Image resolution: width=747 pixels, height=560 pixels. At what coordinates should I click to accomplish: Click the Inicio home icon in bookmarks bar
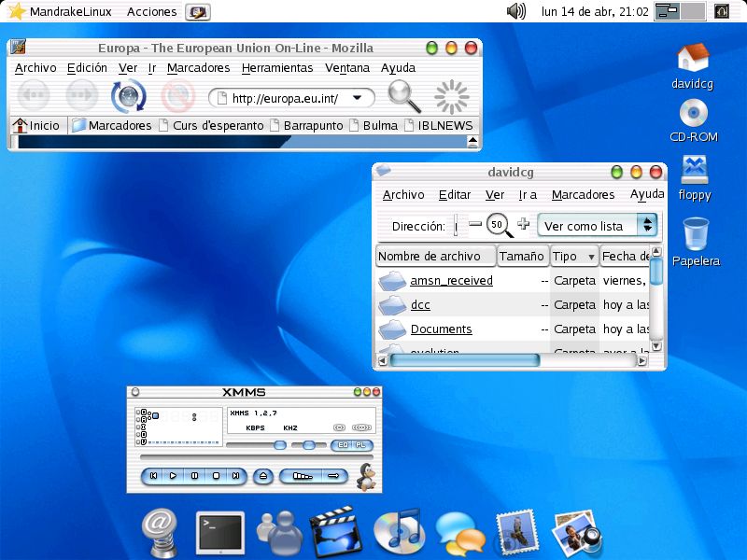point(20,126)
